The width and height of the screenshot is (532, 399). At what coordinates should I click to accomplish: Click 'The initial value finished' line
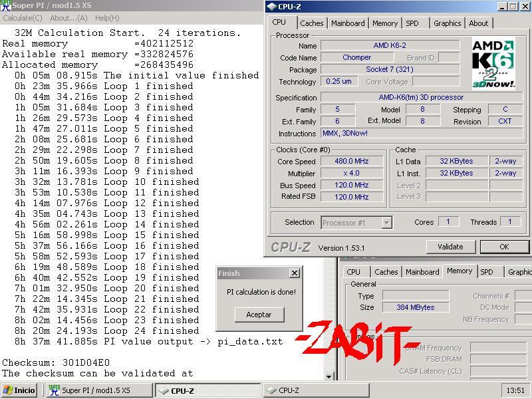pos(137,75)
